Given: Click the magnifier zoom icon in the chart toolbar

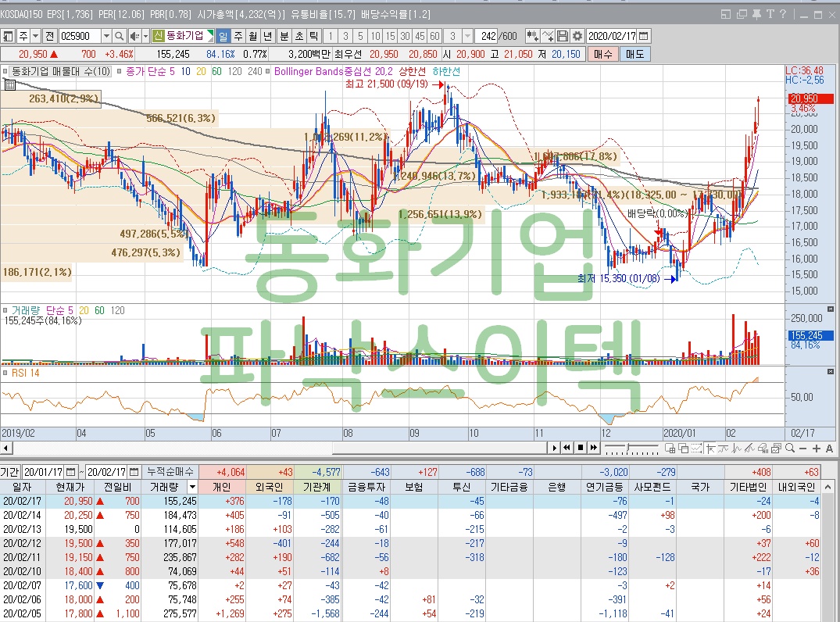Looking at the screenshot, I should pyautogui.click(x=790, y=449).
